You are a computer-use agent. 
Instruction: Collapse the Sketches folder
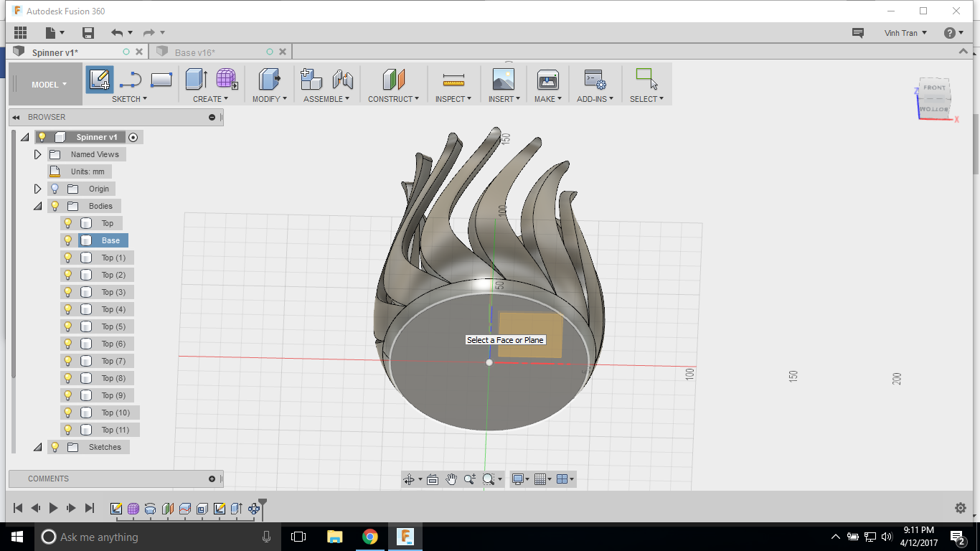tap(38, 447)
